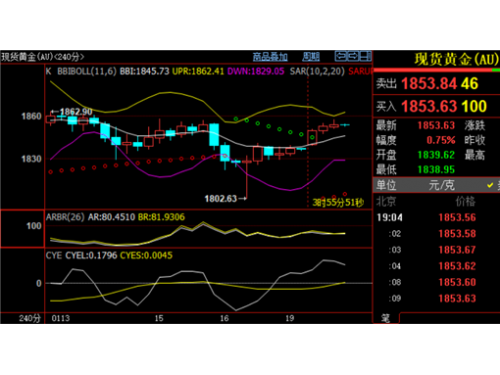Click the red-bordered ARBR scale box showing 100

(x=22, y=229)
